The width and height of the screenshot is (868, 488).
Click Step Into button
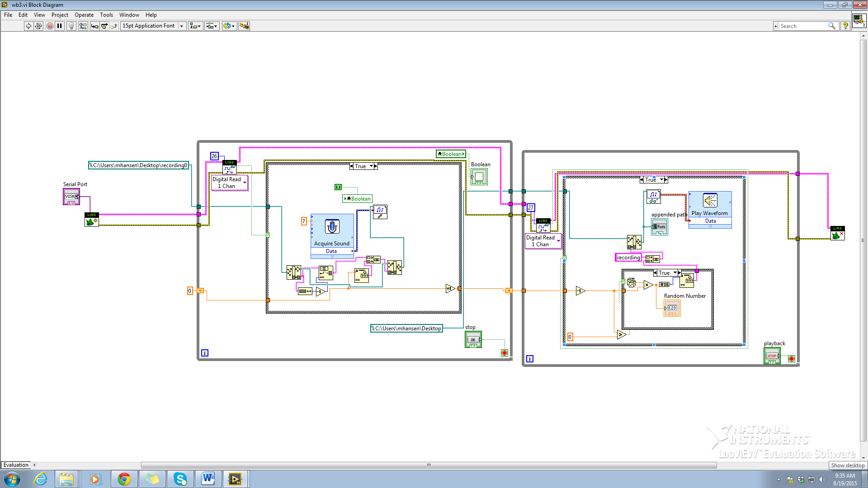coord(94,26)
